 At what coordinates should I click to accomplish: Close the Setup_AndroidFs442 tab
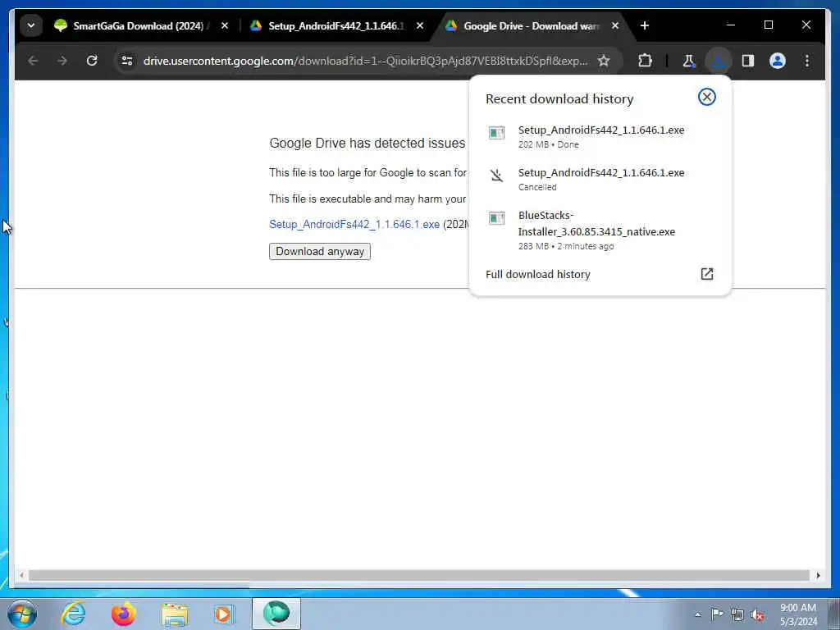[x=420, y=25]
